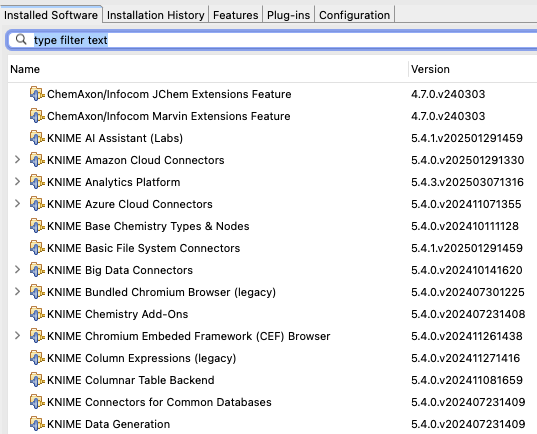Select KNIME AI Assistant (Labs) entry

tap(115, 138)
